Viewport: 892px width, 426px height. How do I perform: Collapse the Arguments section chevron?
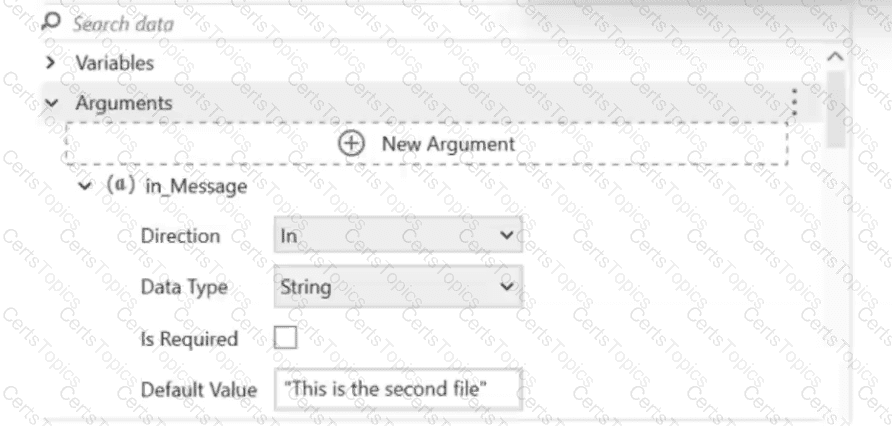(51, 103)
